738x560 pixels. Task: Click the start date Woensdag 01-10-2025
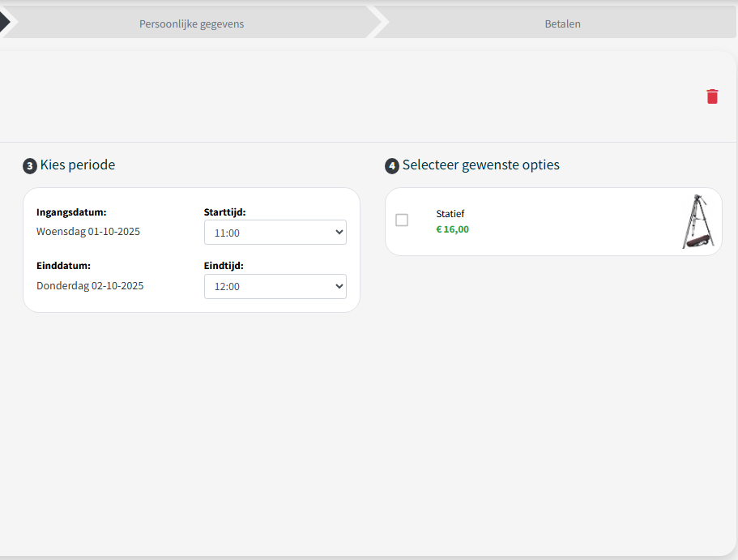point(88,232)
